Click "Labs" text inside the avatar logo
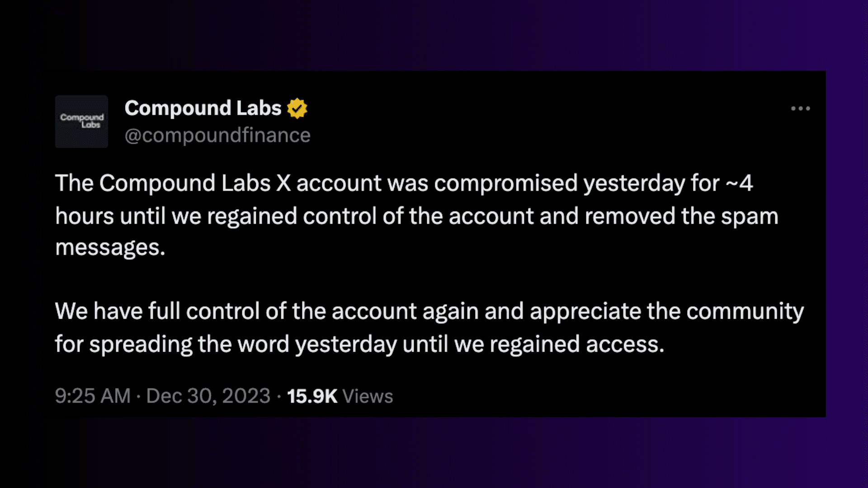 click(91, 125)
